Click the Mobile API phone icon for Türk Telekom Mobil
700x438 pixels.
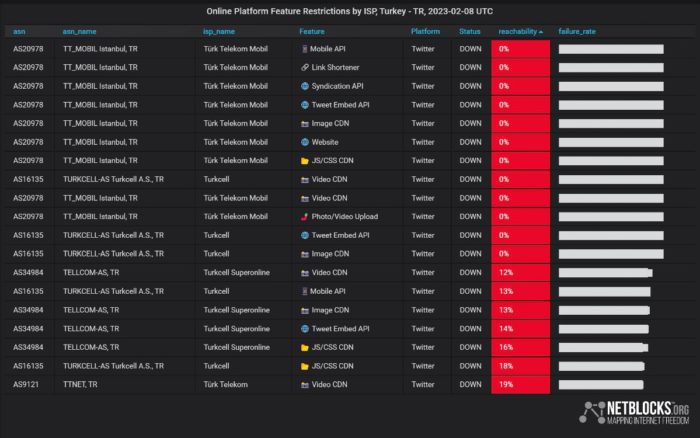point(304,49)
